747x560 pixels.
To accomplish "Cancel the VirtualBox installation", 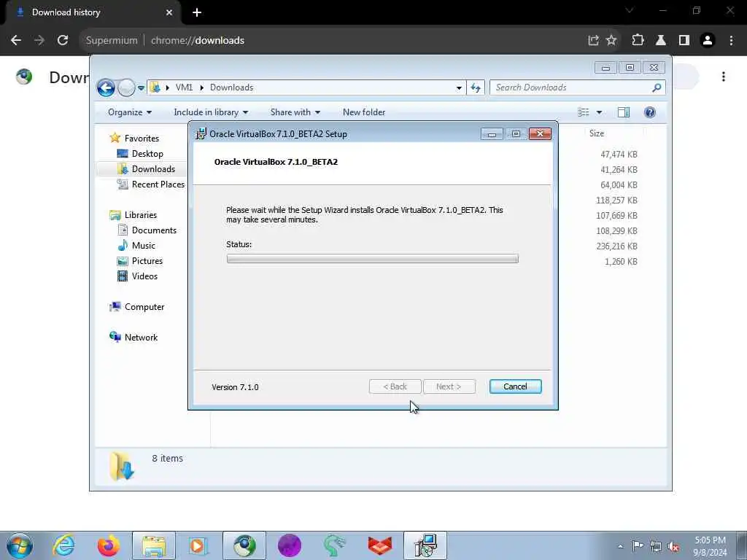I will (x=515, y=386).
